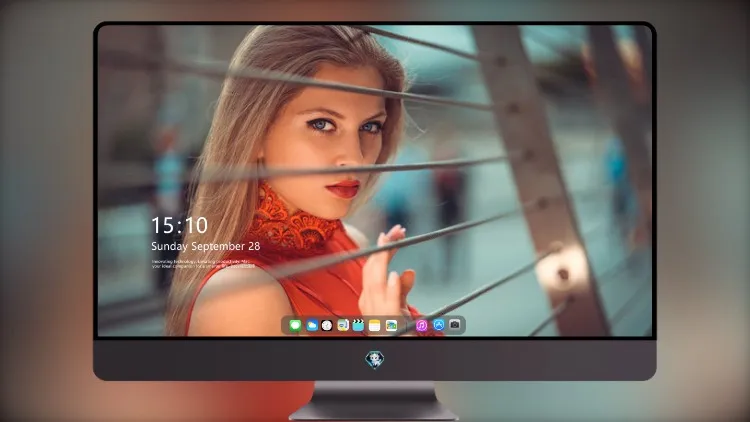This screenshot has width=750, height=422.
Task: Click the 15:10 clock text
Action: coord(180,225)
